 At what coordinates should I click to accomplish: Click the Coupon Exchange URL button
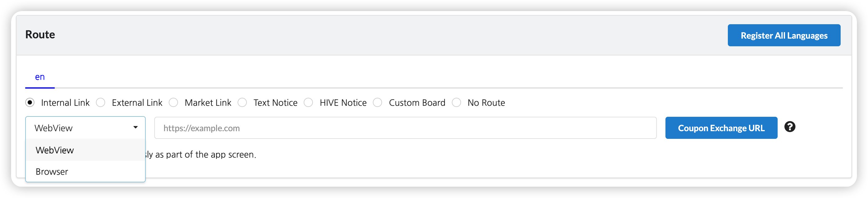click(x=721, y=128)
